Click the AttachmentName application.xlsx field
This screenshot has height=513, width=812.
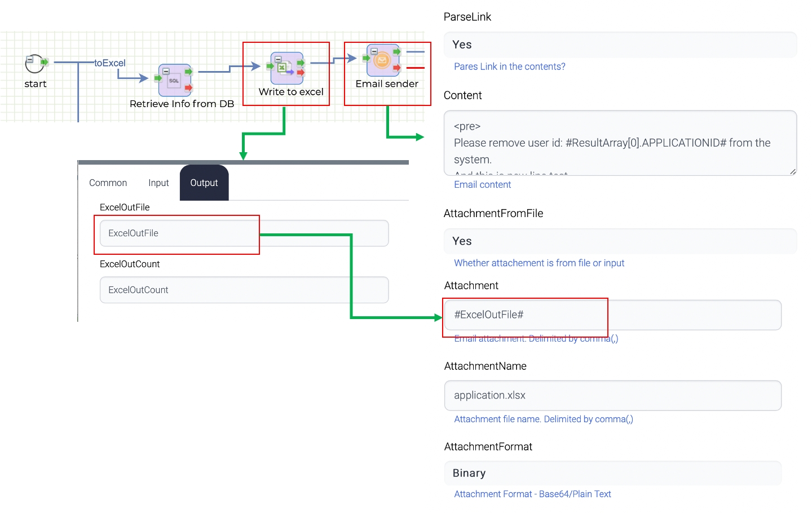coord(613,396)
